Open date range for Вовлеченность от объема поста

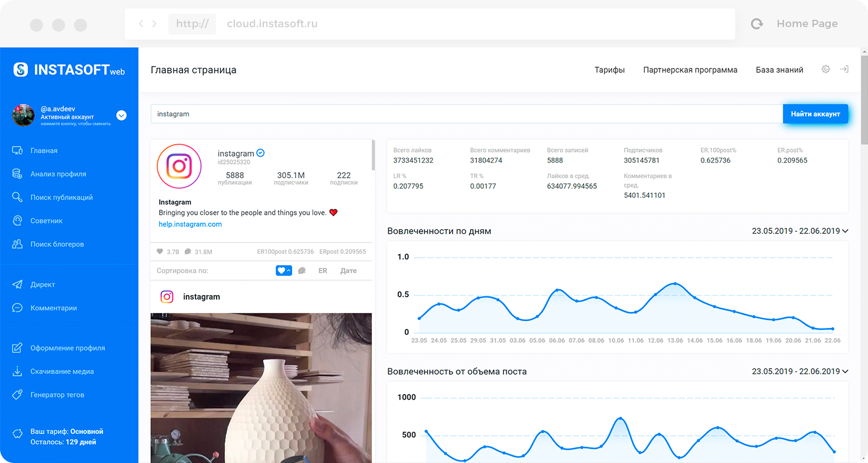[x=800, y=371]
